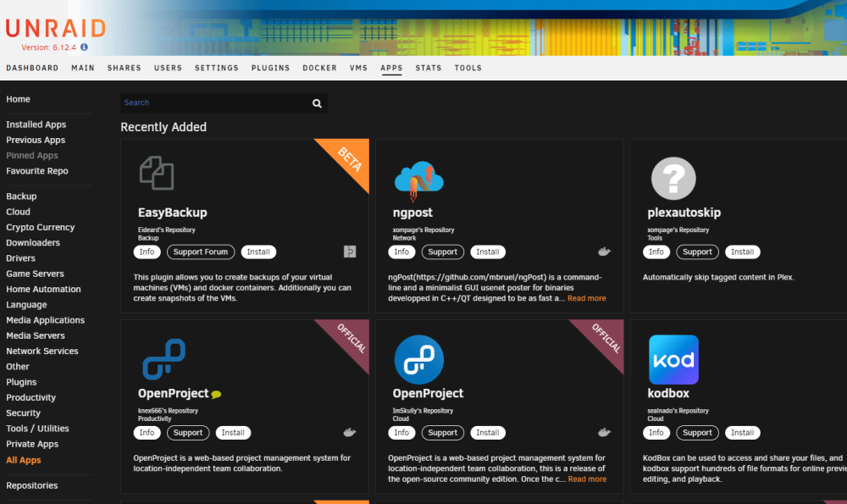Select the Downloaders category
This screenshot has width=847, height=504.
(33, 242)
